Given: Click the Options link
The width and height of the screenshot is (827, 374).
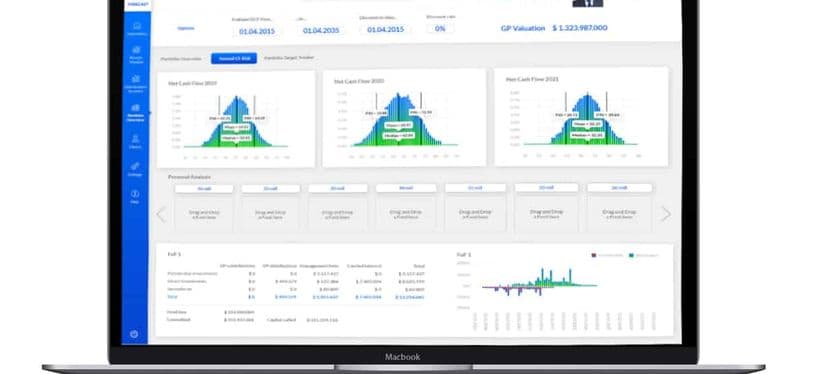Looking at the screenshot, I should tap(186, 28).
